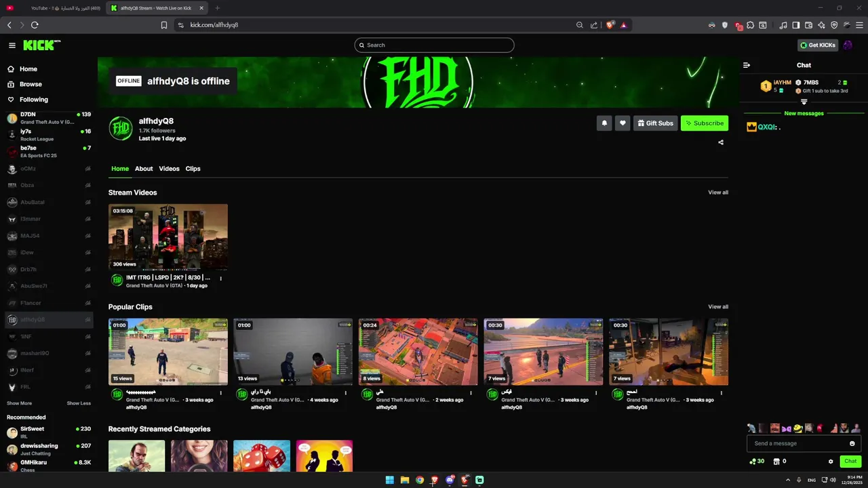Click Get KICKs button
The image size is (868, 488).
[x=818, y=45]
